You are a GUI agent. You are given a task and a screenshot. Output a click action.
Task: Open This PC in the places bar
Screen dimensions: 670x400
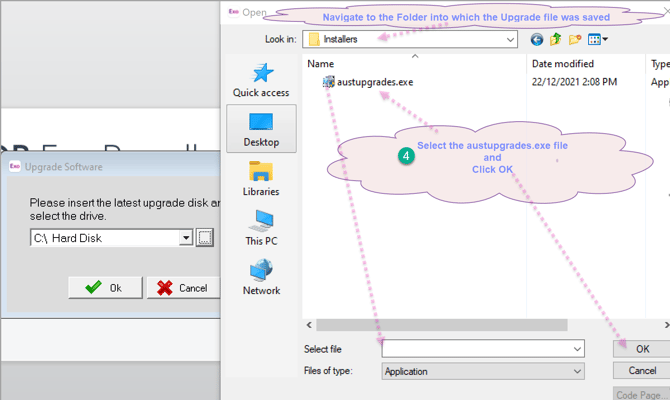[261, 228]
